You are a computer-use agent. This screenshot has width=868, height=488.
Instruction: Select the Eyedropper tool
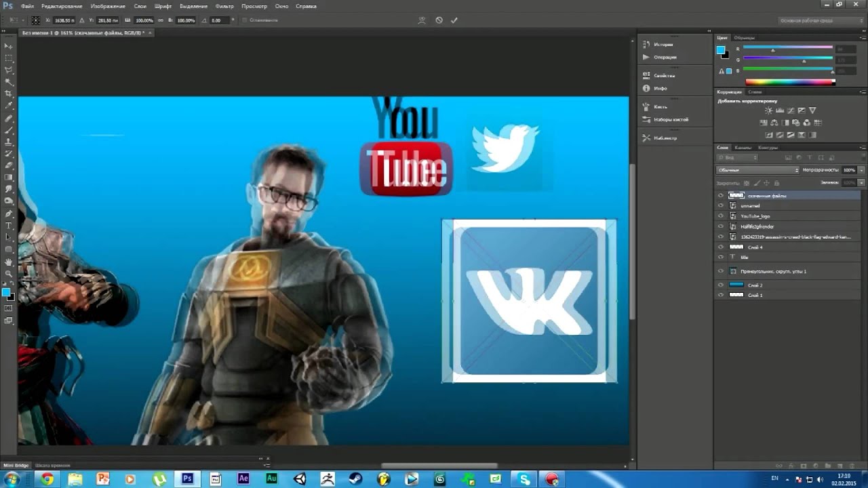click(9, 106)
